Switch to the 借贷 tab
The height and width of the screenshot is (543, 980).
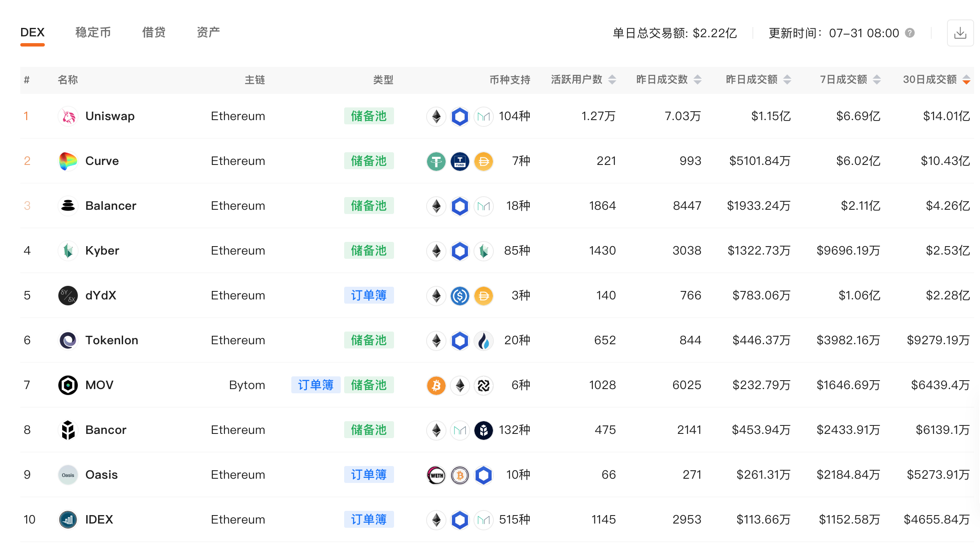(x=154, y=33)
